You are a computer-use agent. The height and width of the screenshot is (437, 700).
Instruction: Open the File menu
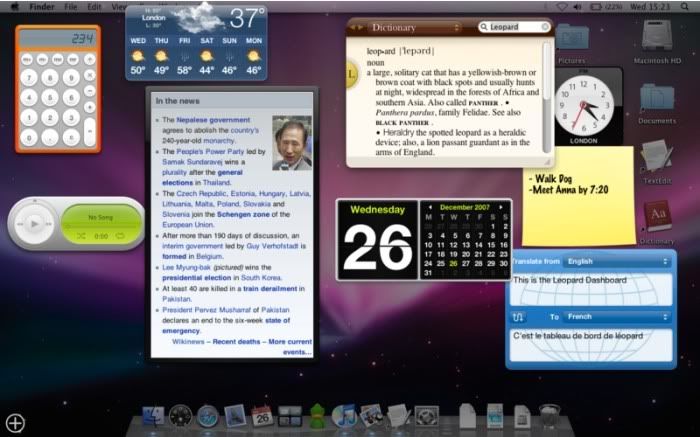(x=71, y=7)
